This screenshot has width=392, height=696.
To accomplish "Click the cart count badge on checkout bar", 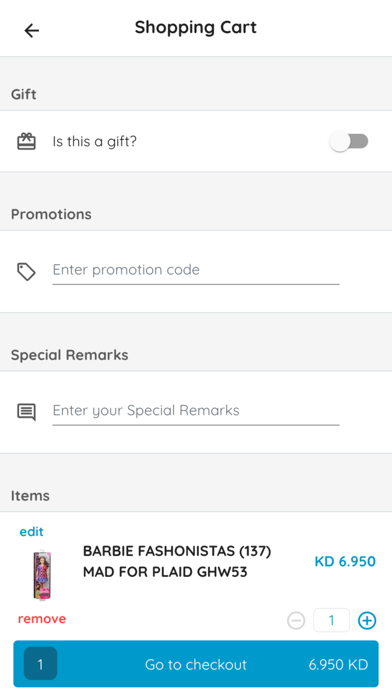I will tap(40, 664).
